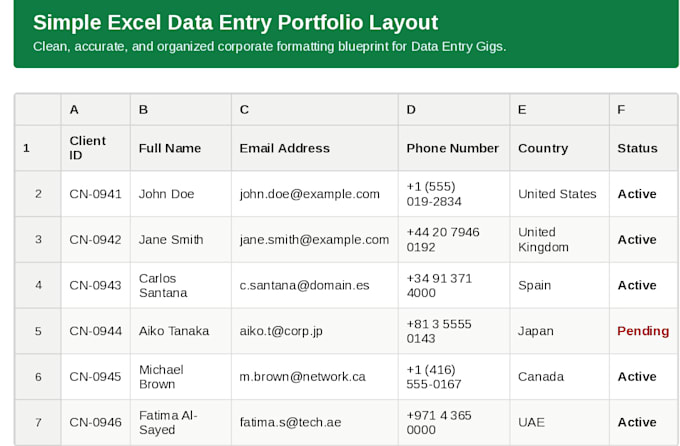This screenshot has height=446, width=680.
Task: Click row number 3
Action: (x=38, y=239)
